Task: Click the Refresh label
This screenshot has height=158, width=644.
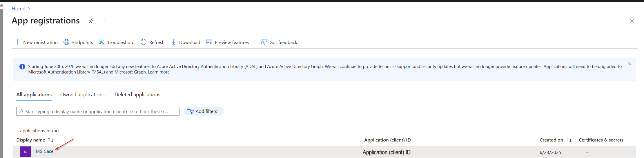Action: (157, 42)
